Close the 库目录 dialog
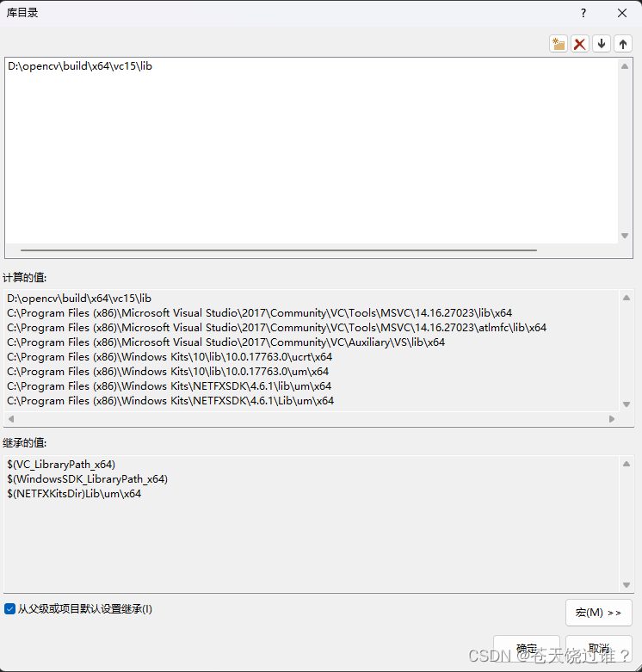 point(622,13)
